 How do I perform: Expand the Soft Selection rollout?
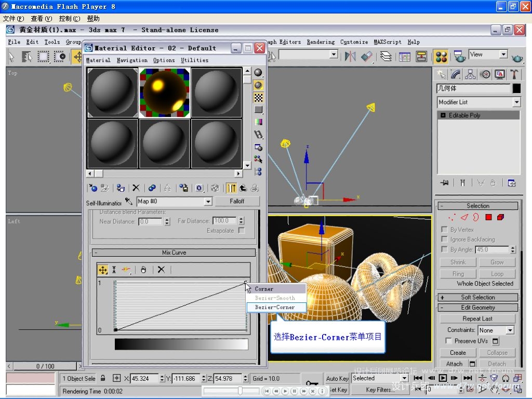pyautogui.click(x=478, y=298)
